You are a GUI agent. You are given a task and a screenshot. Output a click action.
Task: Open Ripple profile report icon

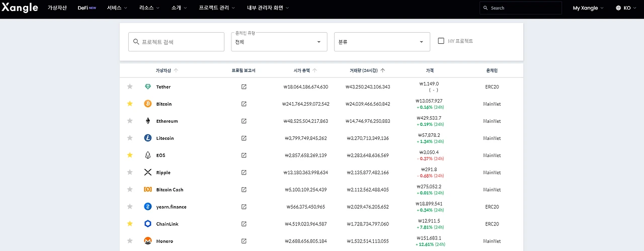point(244,173)
